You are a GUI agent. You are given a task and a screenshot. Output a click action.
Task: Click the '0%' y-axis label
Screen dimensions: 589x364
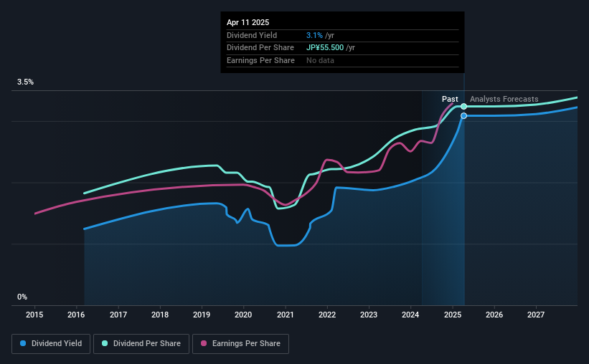22,297
